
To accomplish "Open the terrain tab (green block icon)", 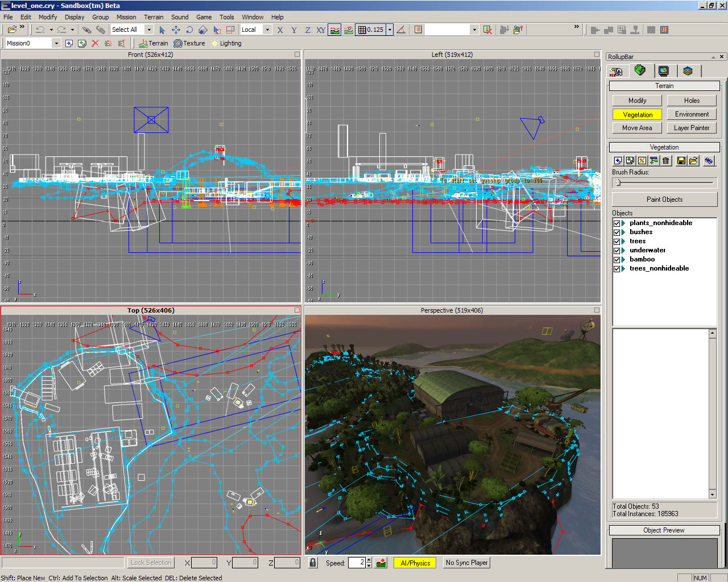I will pos(640,70).
